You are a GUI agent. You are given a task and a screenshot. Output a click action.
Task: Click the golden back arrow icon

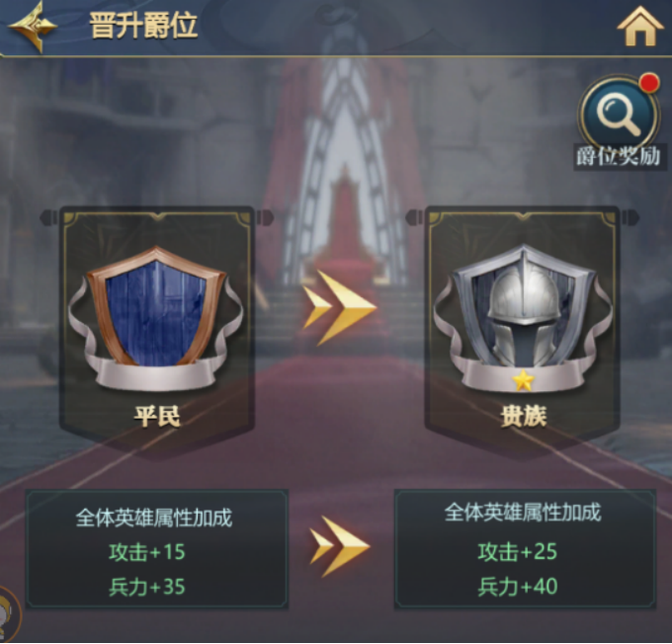click(33, 27)
